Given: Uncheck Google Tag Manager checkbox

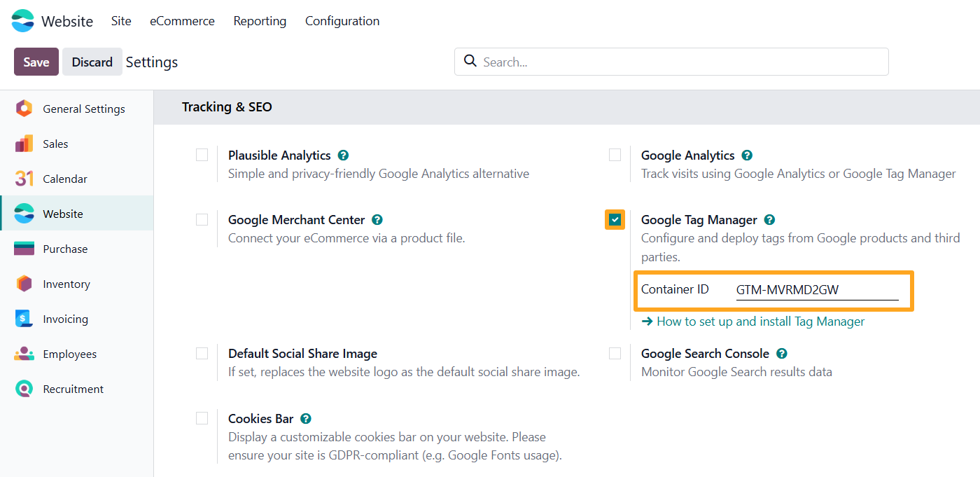Looking at the screenshot, I should pyautogui.click(x=615, y=220).
